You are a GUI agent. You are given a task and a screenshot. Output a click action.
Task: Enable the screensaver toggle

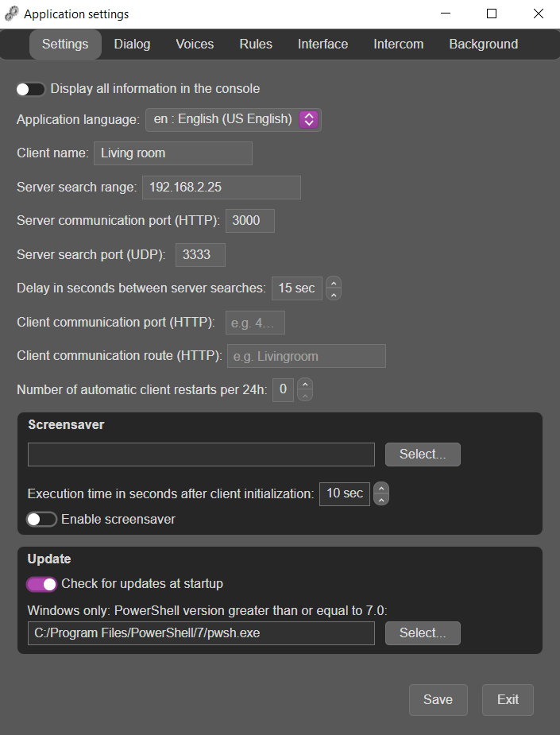pos(42,520)
